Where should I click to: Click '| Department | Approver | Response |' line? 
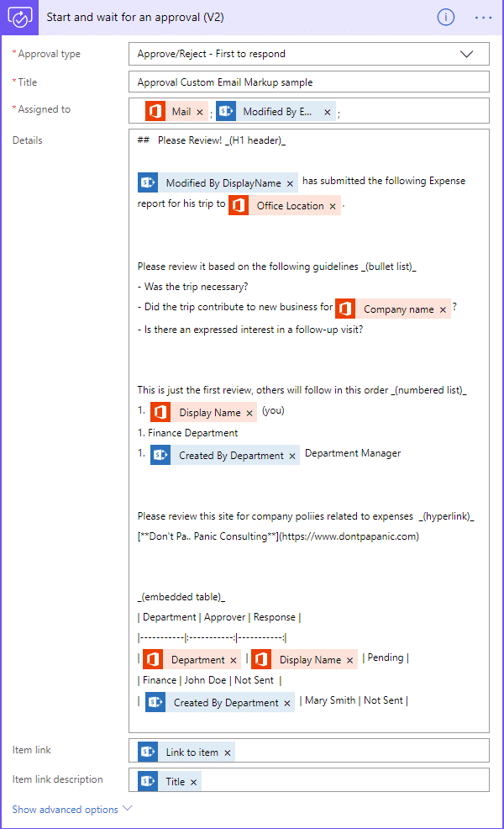coord(219,617)
